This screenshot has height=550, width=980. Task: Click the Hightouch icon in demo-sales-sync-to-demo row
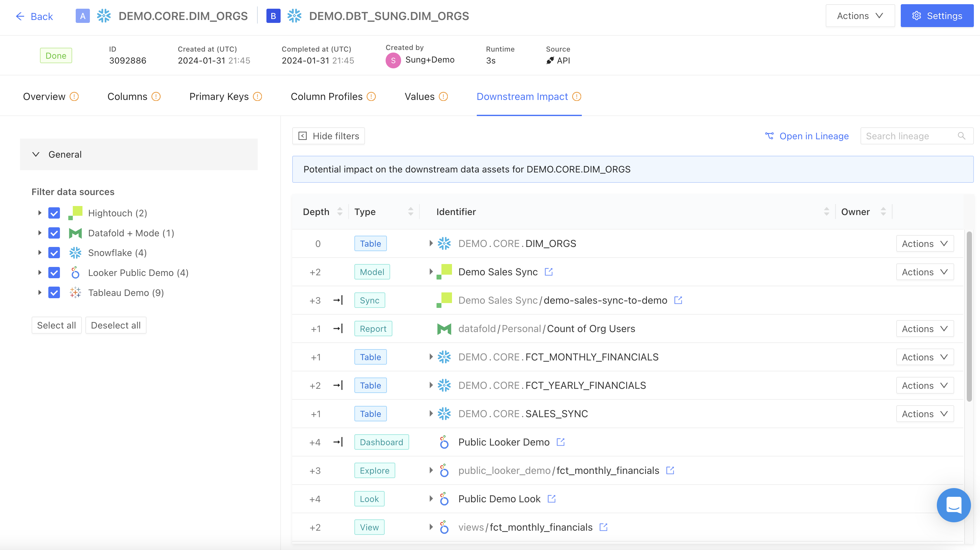444,300
